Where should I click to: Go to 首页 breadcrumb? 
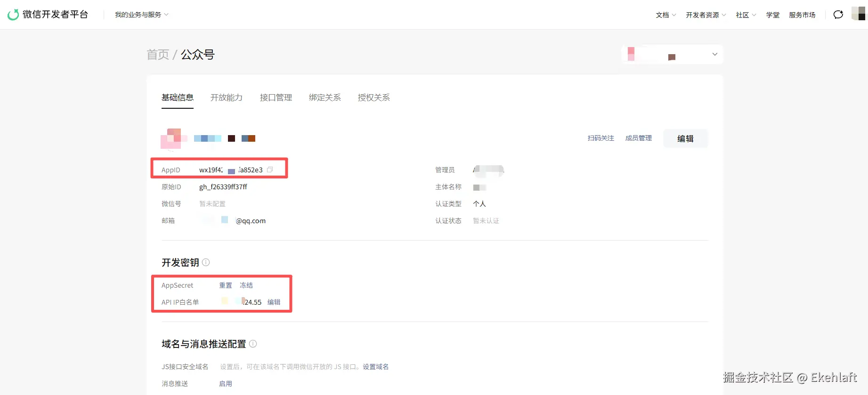click(158, 55)
